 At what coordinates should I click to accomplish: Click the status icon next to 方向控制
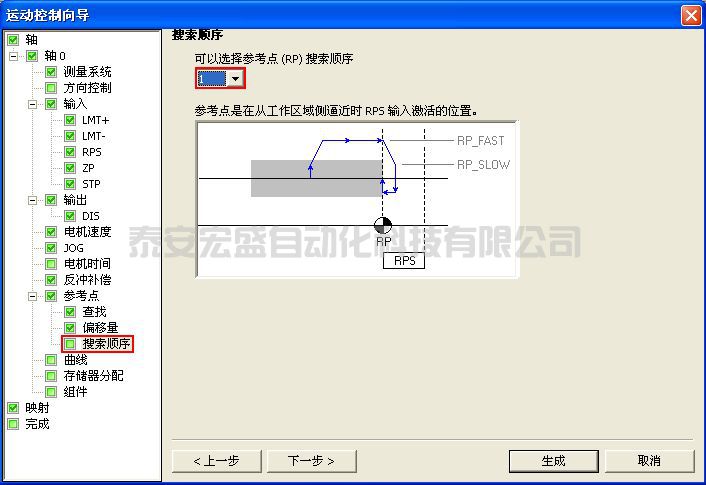pos(51,88)
